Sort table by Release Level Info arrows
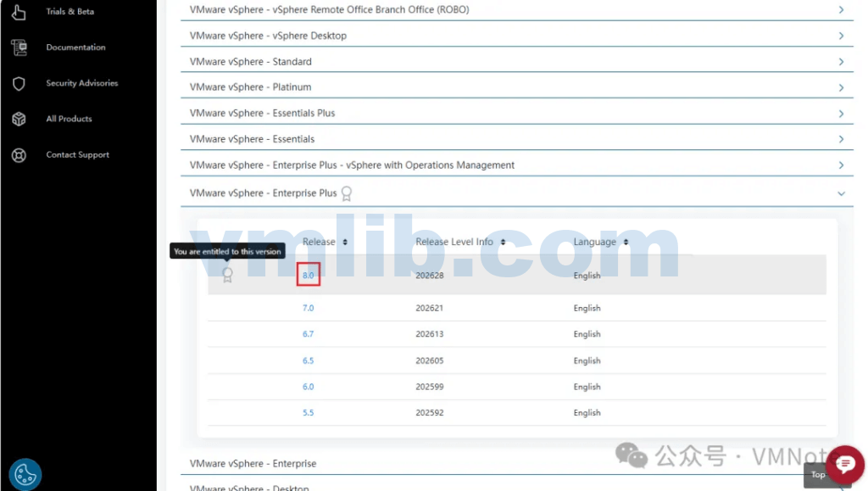This screenshot has height=491, width=868. pos(503,242)
